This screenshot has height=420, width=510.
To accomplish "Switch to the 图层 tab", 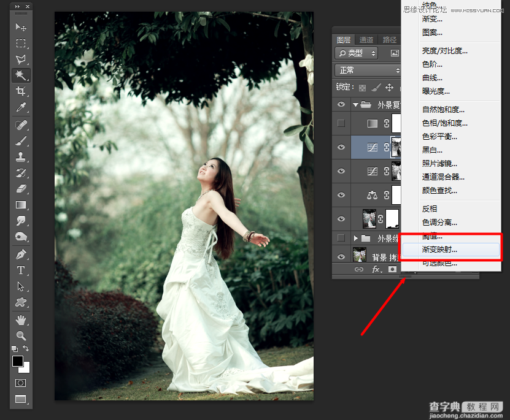I will point(344,40).
